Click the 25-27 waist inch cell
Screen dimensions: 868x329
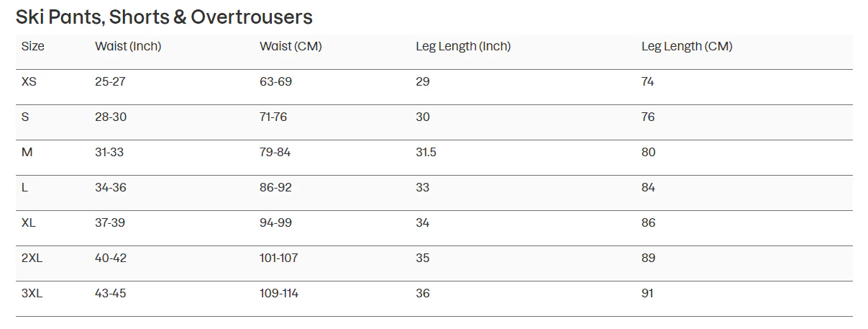tap(110, 82)
